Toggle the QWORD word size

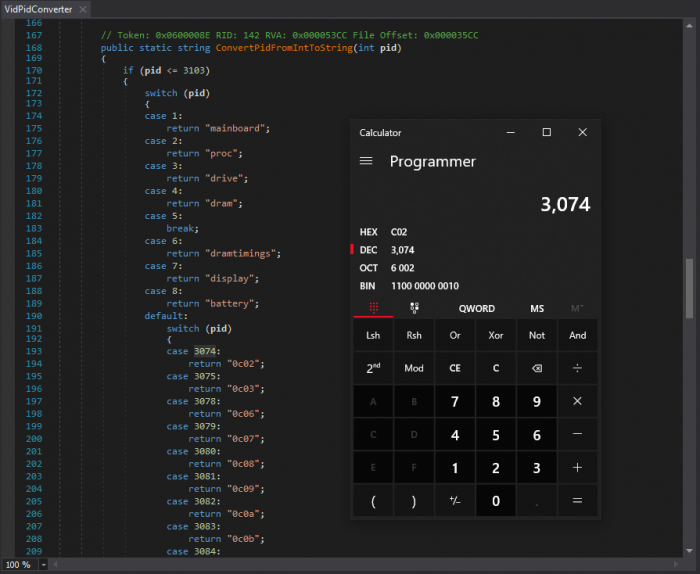tap(477, 308)
